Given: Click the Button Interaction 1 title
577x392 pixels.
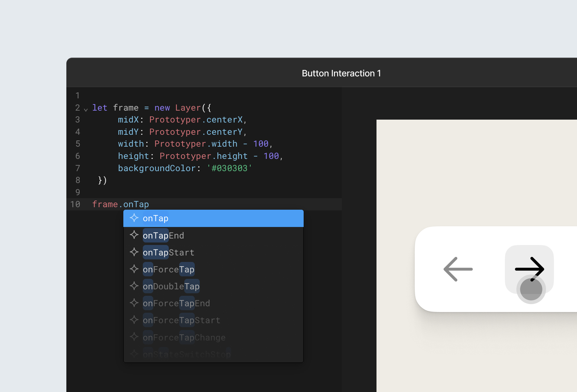Looking at the screenshot, I should click(x=341, y=73).
